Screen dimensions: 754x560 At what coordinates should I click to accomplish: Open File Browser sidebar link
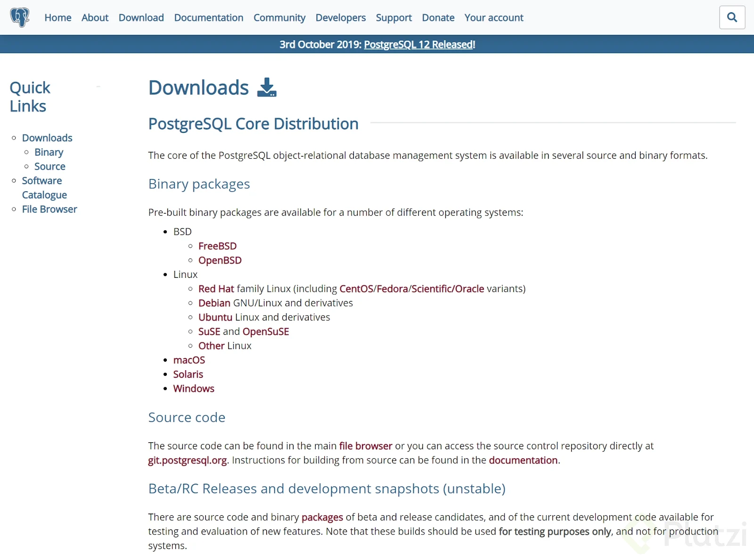49,209
